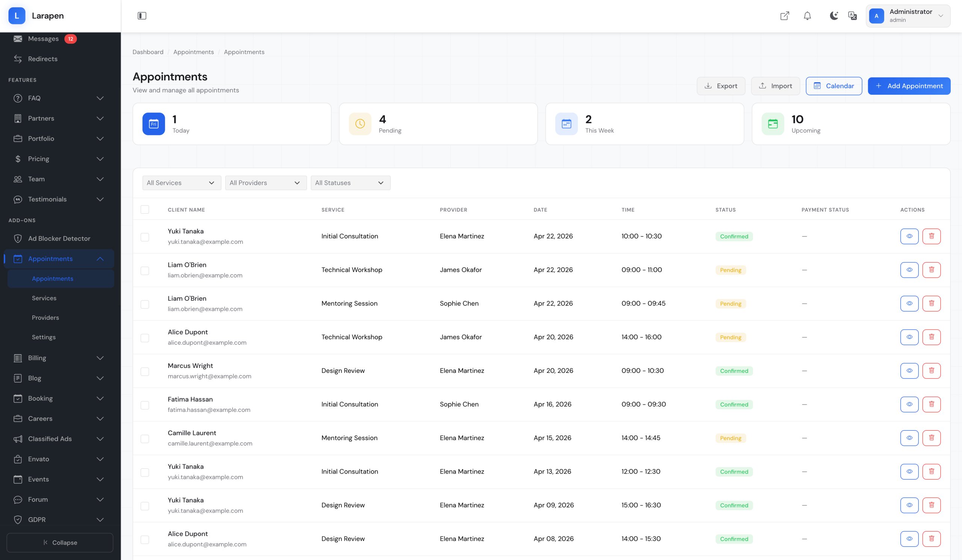Switch to the Calendar view button
The image size is (962, 560).
[x=833, y=86]
